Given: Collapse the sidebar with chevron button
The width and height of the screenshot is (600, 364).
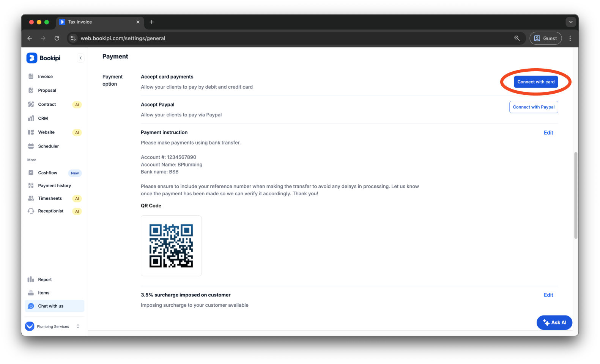Looking at the screenshot, I should click(80, 58).
